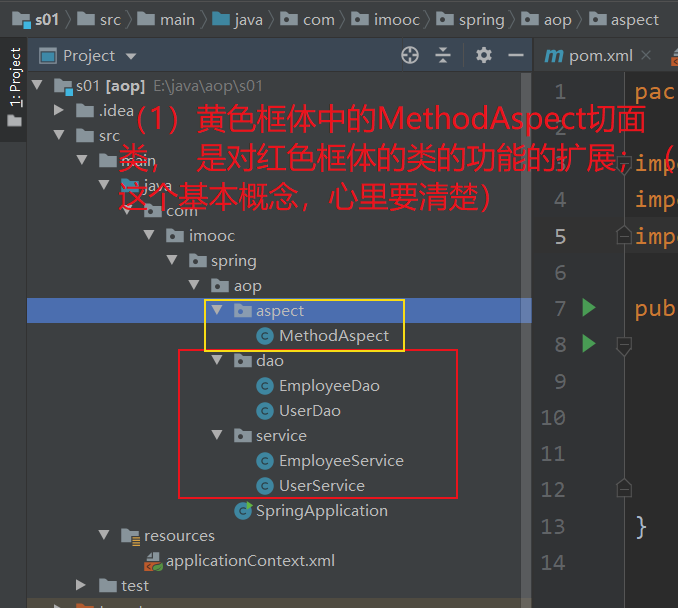Open the Project panel settings gear
678x608 pixels.
pyautogui.click(x=483, y=55)
